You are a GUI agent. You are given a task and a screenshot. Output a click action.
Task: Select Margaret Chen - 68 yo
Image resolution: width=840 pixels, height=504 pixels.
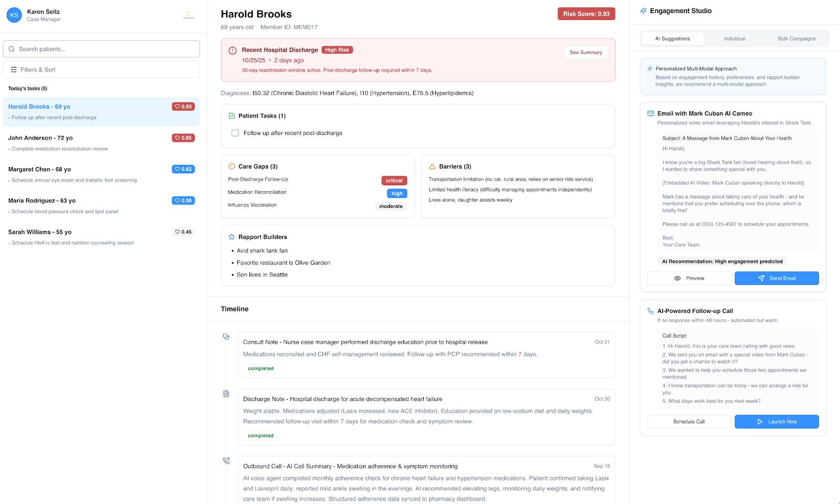101,174
